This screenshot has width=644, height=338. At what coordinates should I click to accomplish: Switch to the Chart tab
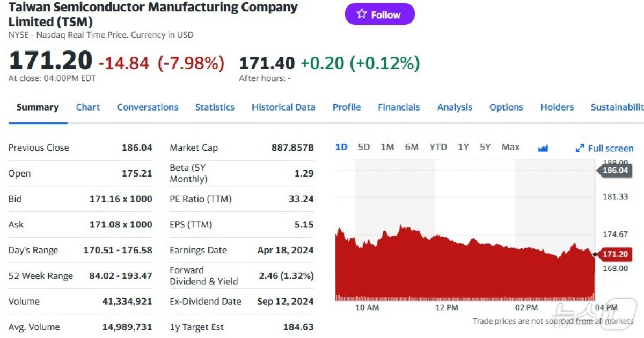coord(87,107)
